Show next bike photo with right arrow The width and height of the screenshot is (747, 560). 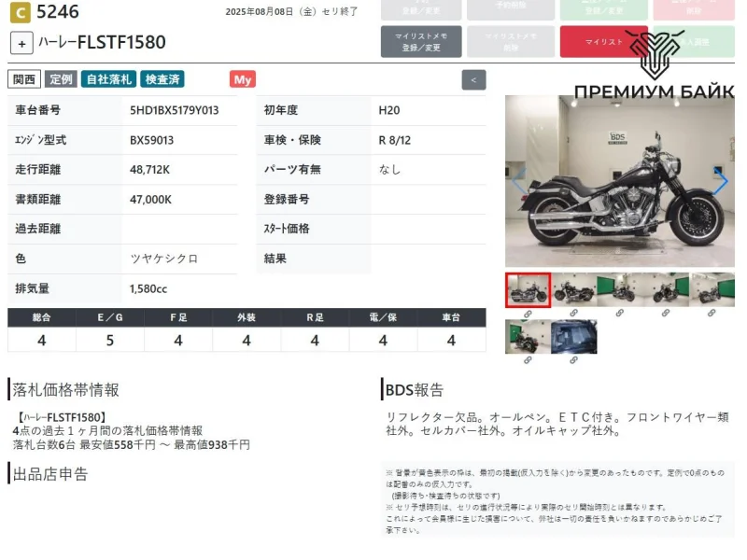[x=720, y=182]
